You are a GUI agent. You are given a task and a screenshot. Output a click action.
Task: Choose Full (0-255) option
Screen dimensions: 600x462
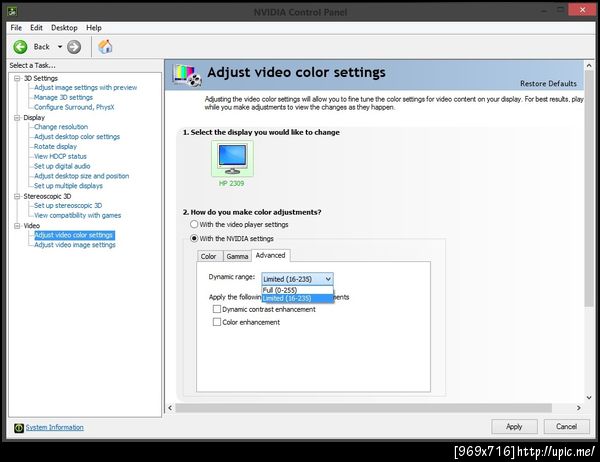click(x=297, y=290)
